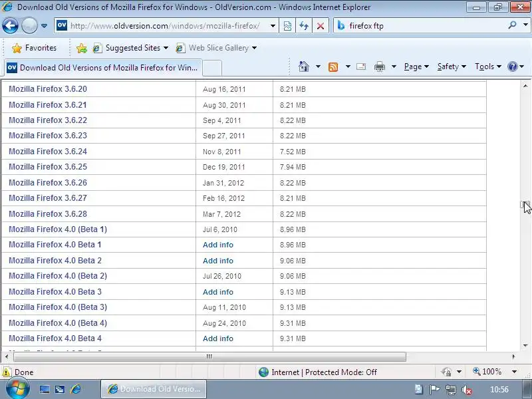Open the Favorites star button
Image resolution: width=532 pixels, height=399 pixels.
(34, 48)
